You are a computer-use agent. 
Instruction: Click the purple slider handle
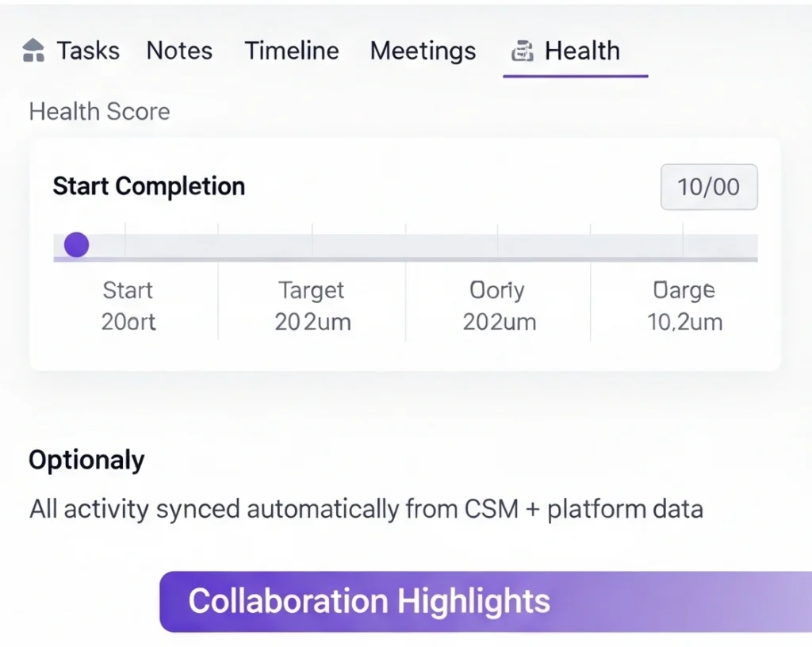point(76,245)
